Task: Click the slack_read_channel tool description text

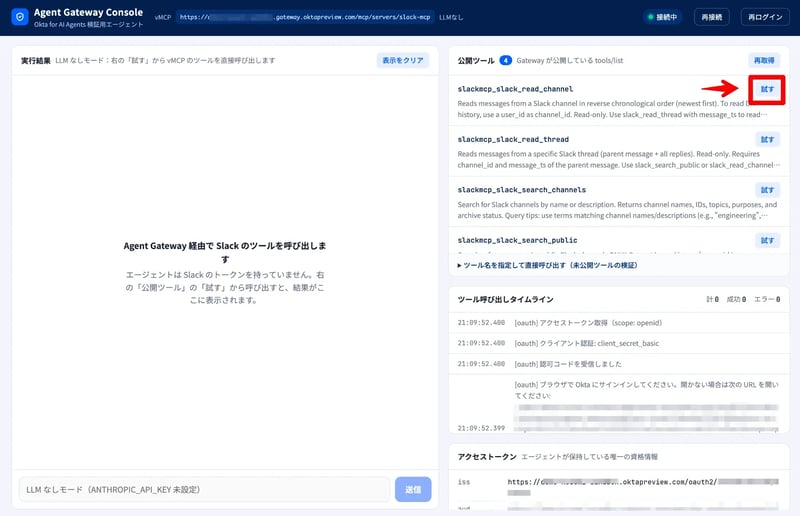Action: tap(612, 109)
